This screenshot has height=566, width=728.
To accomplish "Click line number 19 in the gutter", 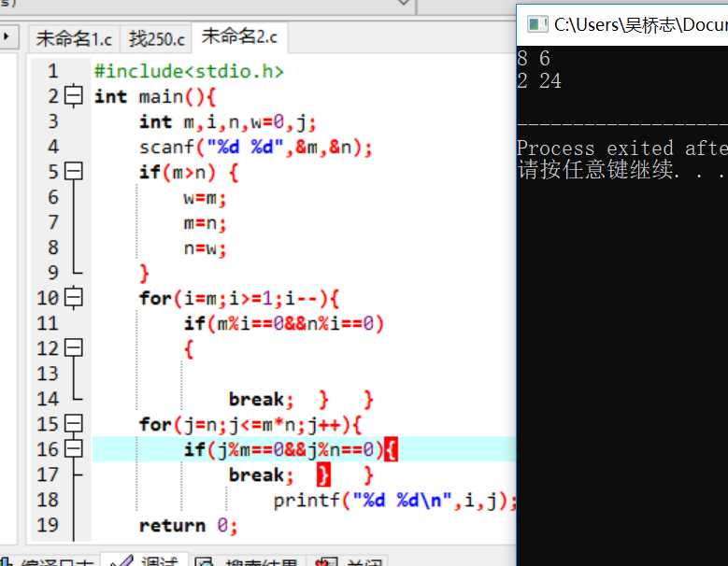I will 48,525.
